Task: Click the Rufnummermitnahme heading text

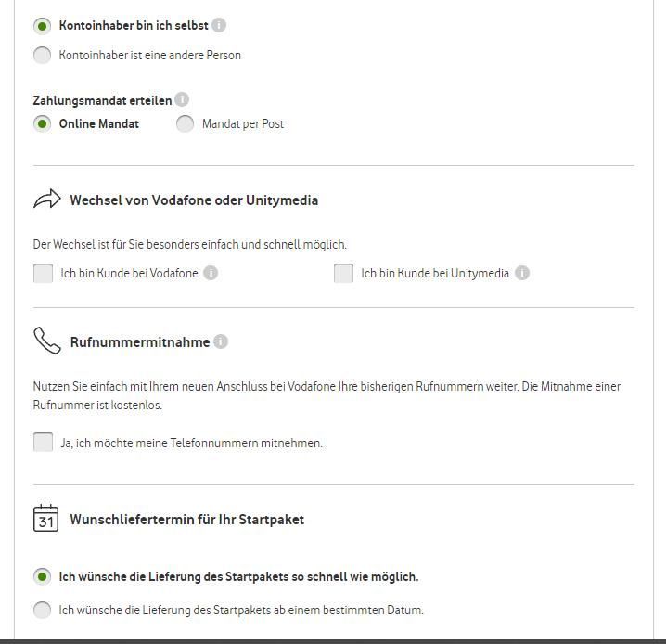Action: (x=139, y=342)
